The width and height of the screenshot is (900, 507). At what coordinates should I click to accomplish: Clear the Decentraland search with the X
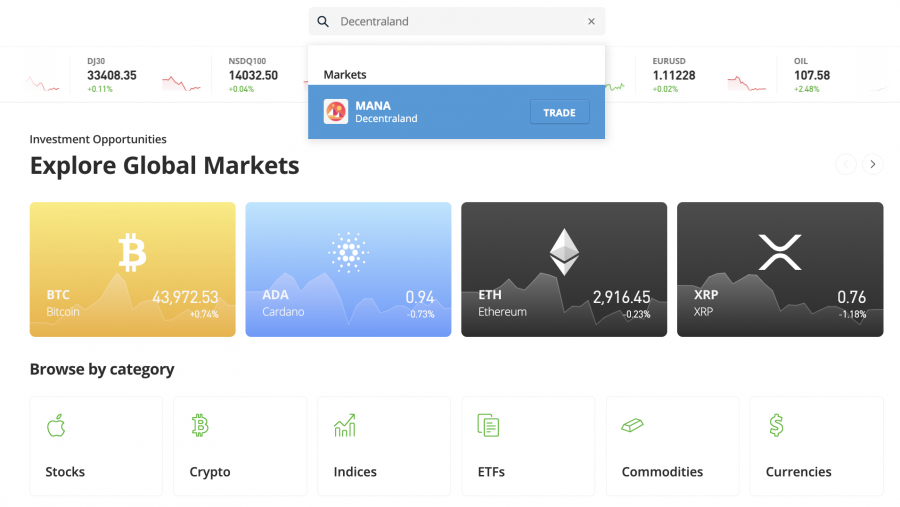tap(591, 21)
